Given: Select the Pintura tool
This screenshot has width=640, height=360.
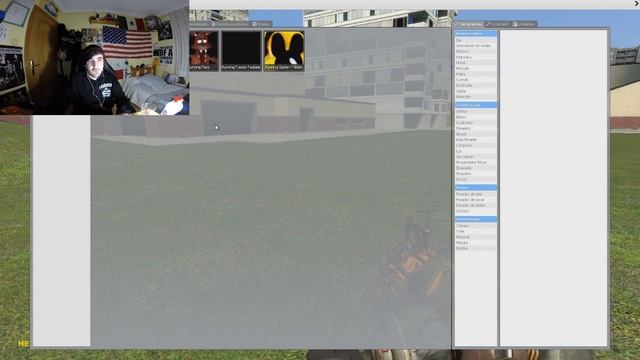Looking at the screenshot, I should 476,243.
